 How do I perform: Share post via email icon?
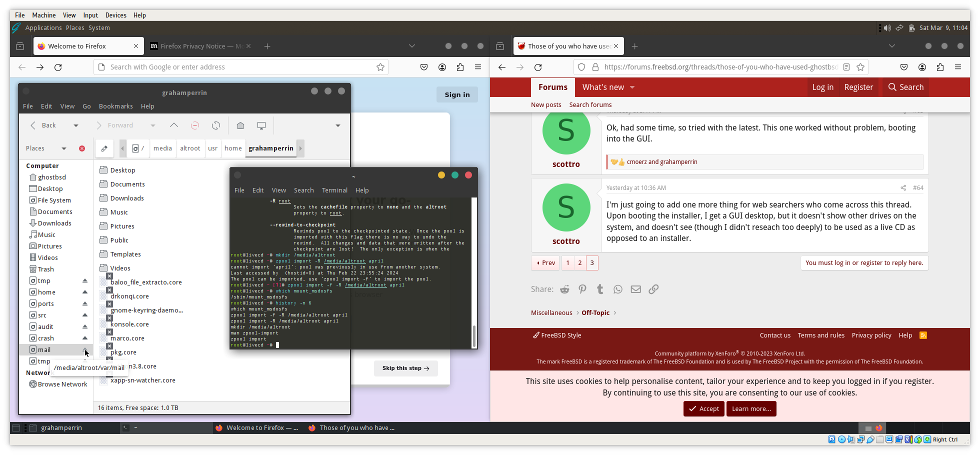point(635,289)
